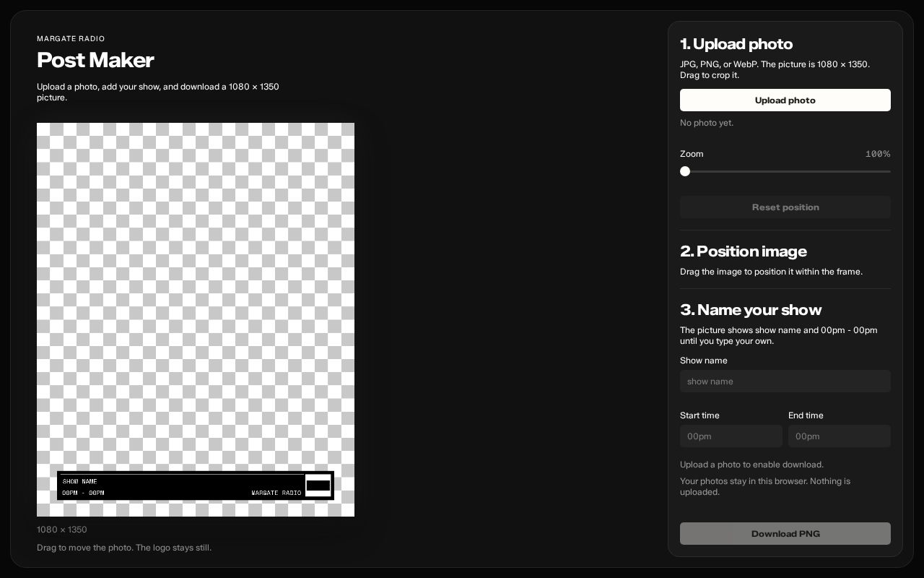
Task: Click 'Upload a photo to enable download.' note
Action: tap(751, 465)
